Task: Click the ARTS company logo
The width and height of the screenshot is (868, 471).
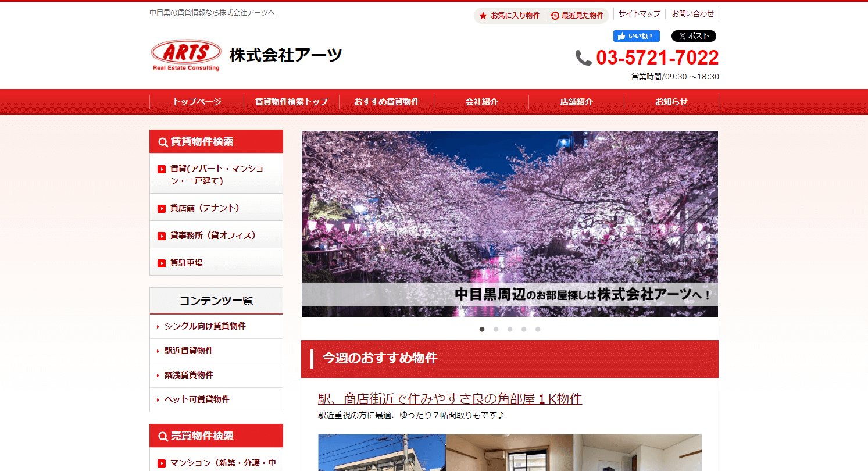Action: pos(185,53)
